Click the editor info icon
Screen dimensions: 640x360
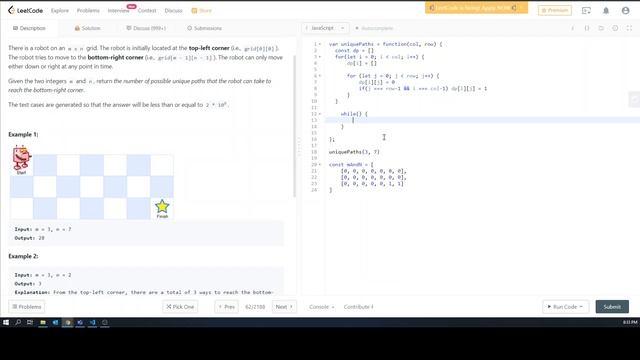coord(572,28)
